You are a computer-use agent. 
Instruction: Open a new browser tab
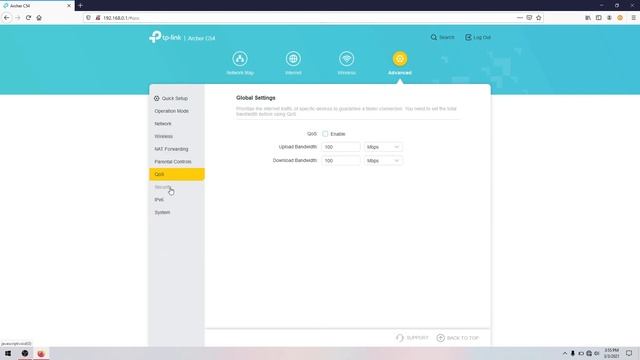(80, 5)
